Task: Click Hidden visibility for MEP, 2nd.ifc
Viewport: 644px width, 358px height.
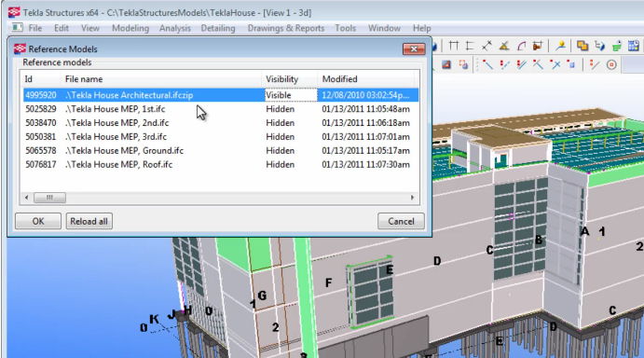Action: pos(281,123)
